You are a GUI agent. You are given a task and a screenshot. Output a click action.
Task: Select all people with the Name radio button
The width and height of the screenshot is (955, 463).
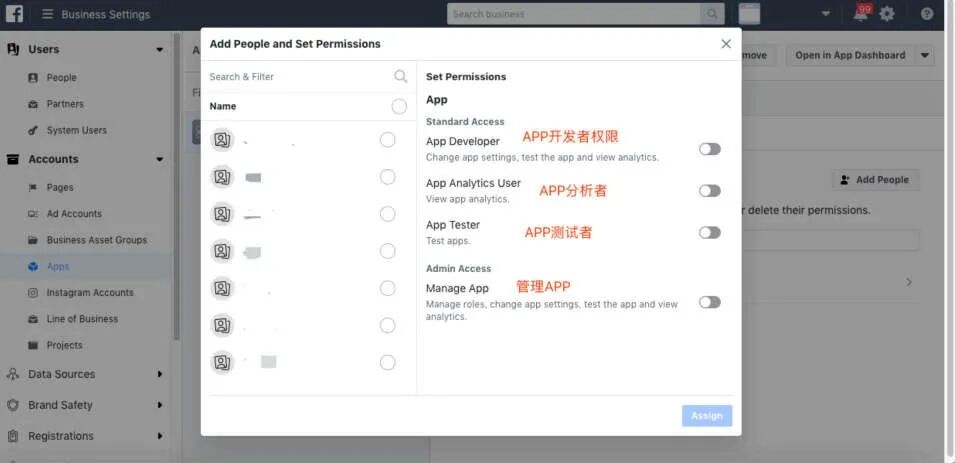(399, 107)
